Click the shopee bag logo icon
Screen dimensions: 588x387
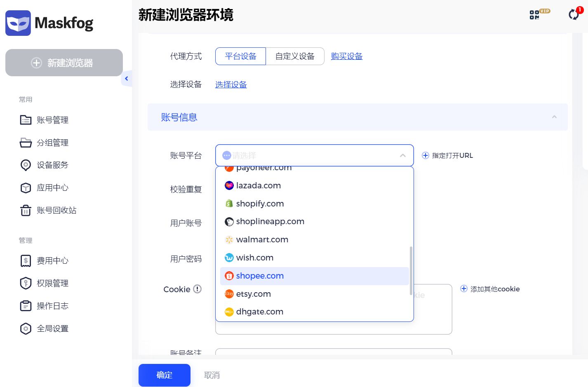[x=229, y=276]
